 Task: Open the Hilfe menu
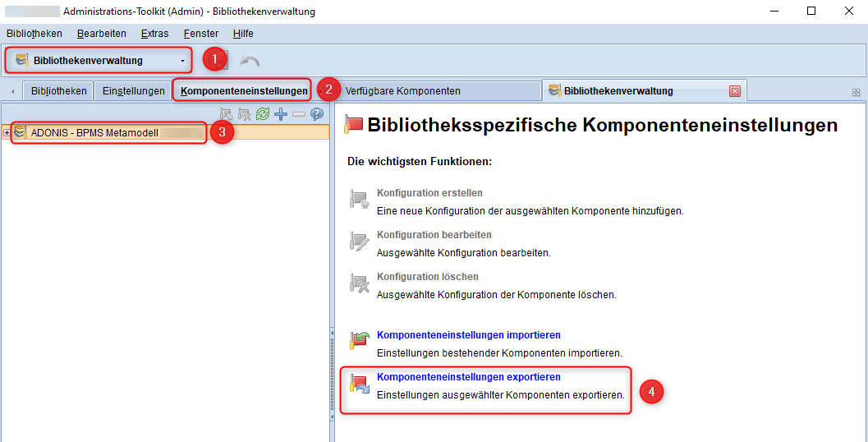pyautogui.click(x=244, y=33)
